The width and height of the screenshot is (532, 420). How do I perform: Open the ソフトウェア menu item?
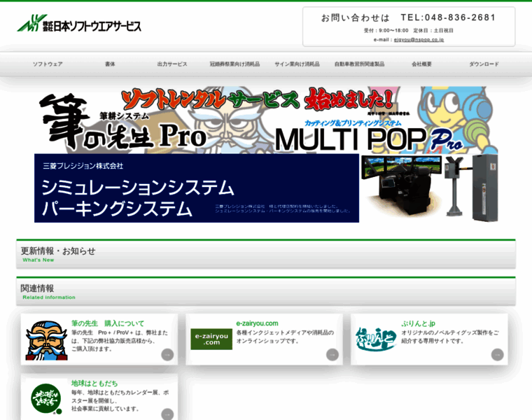(x=48, y=64)
